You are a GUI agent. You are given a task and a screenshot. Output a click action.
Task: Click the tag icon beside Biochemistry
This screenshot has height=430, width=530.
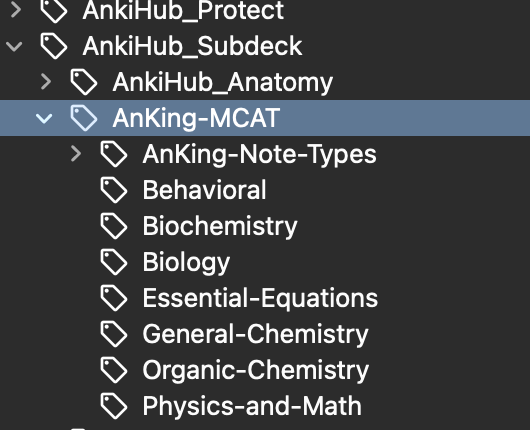(114, 226)
